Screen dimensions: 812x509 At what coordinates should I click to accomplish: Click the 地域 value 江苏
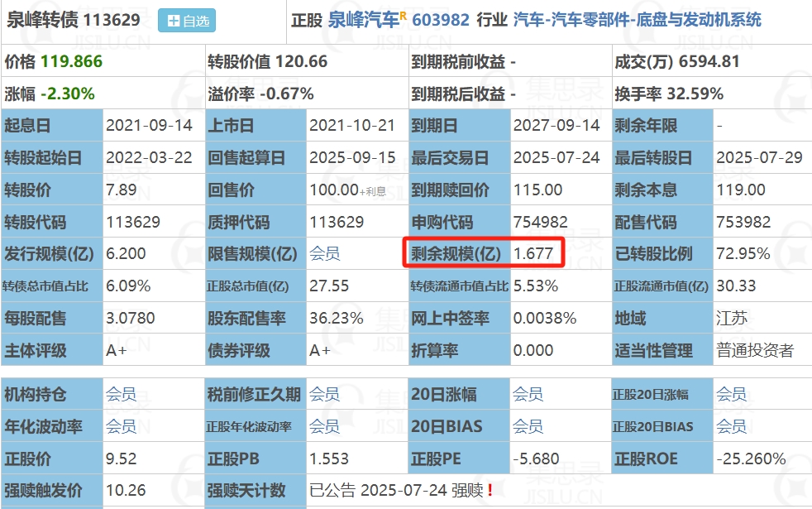click(732, 319)
